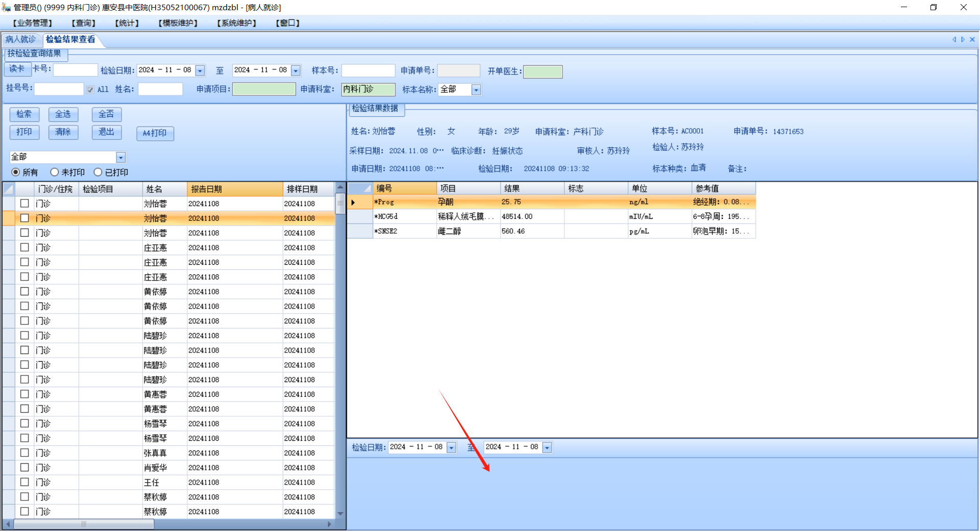Screen dimensions: 980x531
Task: Click the patient list vertical scrollbar thumb
Action: click(x=340, y=204)
